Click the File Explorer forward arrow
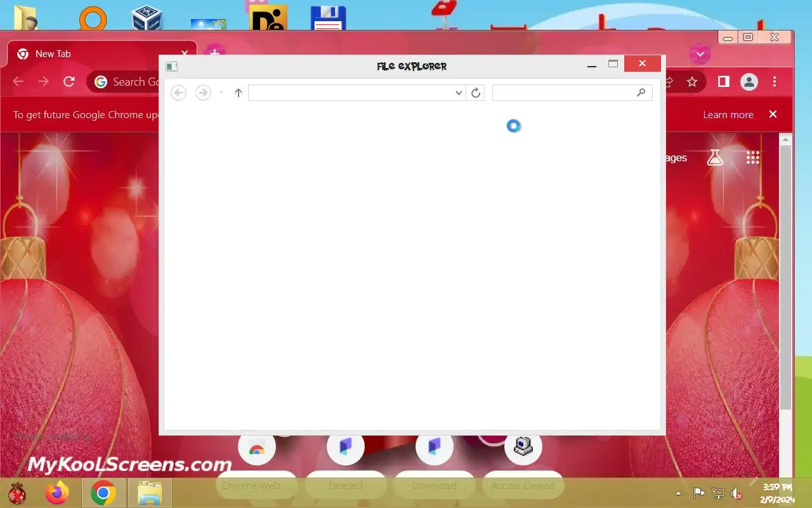Screen dimensions: 812x508 203,93
